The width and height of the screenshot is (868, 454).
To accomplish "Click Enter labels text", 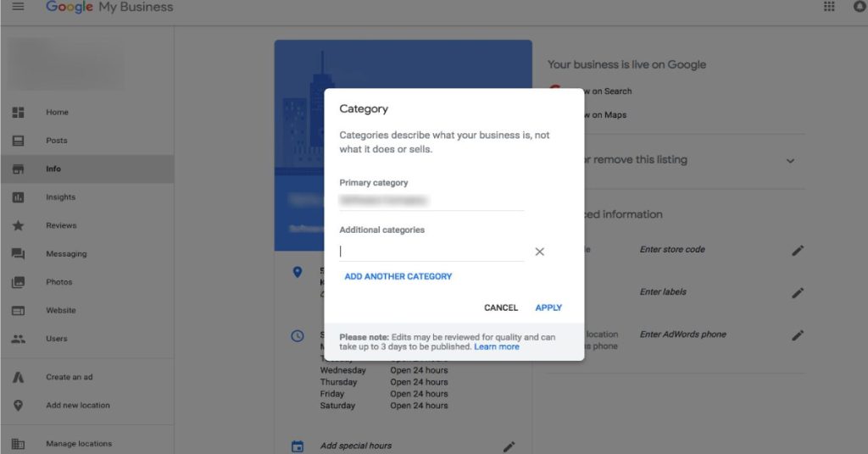I will tap(663, 292).
